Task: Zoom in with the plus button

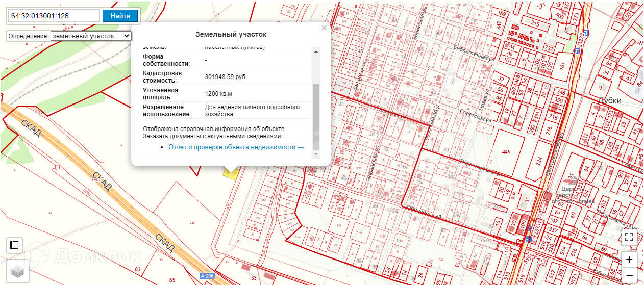Action: 629,260
